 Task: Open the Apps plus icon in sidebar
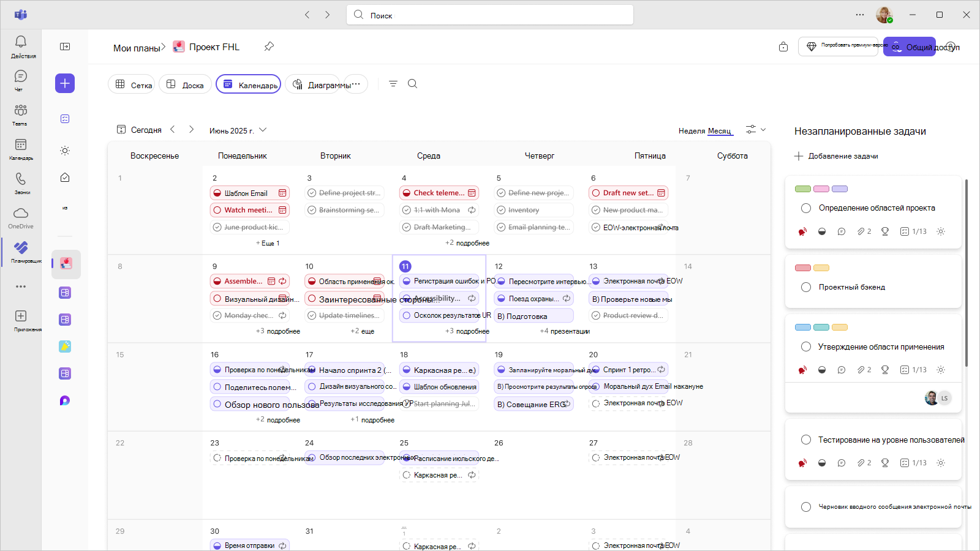(21, 316)
